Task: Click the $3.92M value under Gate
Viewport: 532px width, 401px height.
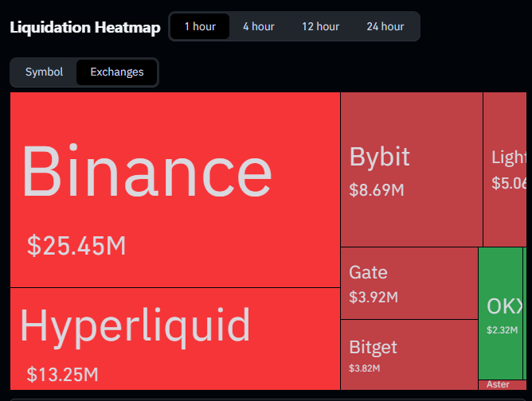Action: click(x=374, y=298)
